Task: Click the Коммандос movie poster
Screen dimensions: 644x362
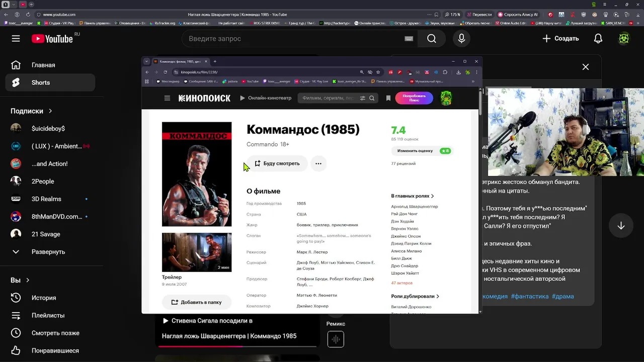Action: tap(197, 174)
